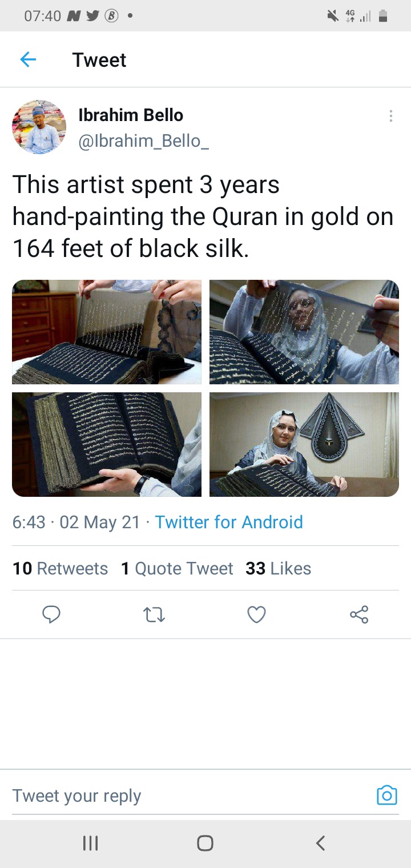Open the bottom-left photo of open book
The height and width of the screenshot is (868, 411).
coord(107,444)
